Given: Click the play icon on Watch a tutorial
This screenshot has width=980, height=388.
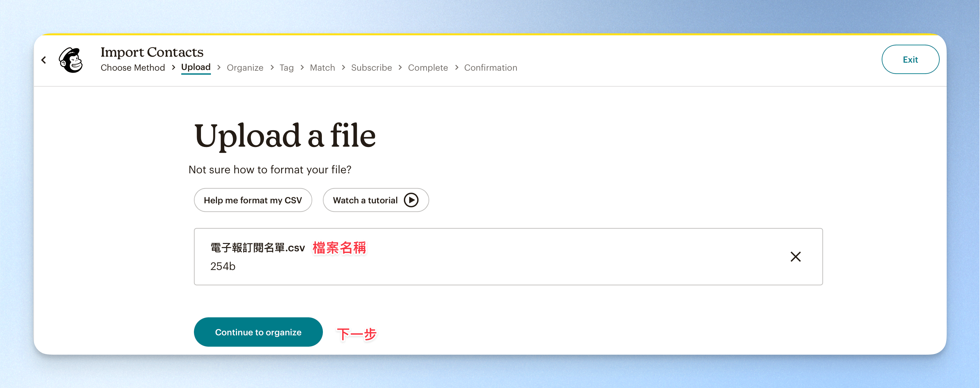Looking at the screenshot, I should (x=411, y=200).
